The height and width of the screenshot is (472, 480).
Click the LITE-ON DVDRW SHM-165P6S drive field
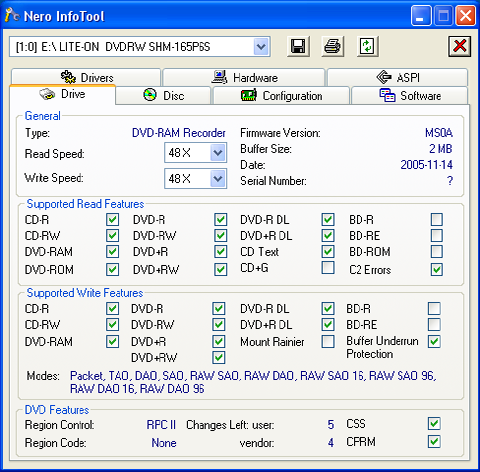[x=139, y=46]
